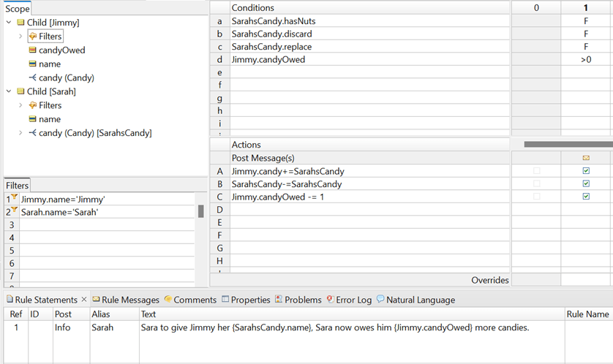Screen dimensions: 613x364
Task: Toggle action C checkbox in column 0
Action: tap(537, 197)
